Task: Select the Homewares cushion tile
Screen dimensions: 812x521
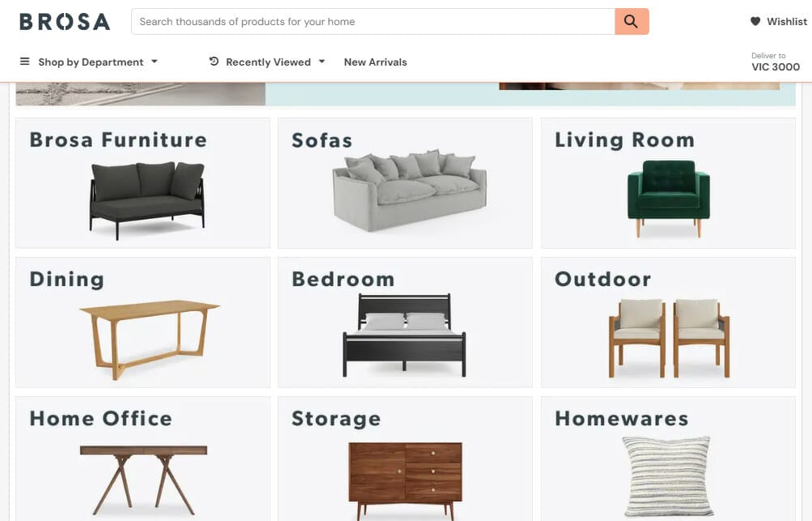Action: [x=668, y=459]
